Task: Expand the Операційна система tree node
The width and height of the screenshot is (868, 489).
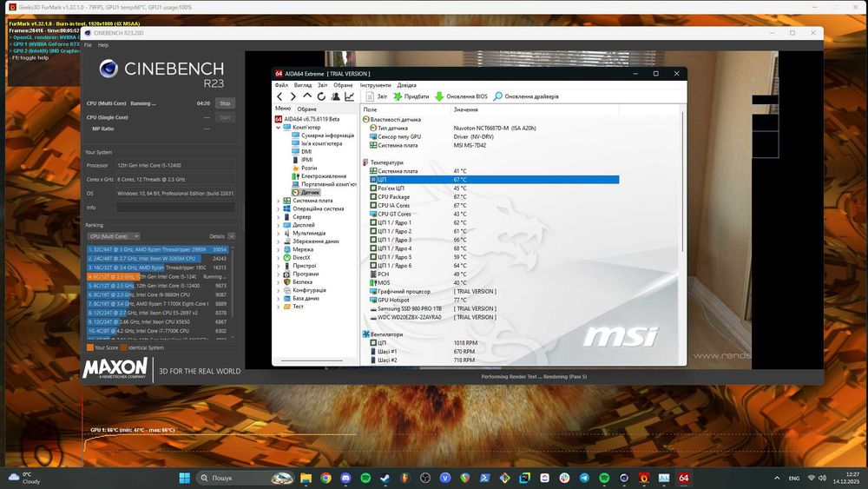Action: (x=279, y=208)
